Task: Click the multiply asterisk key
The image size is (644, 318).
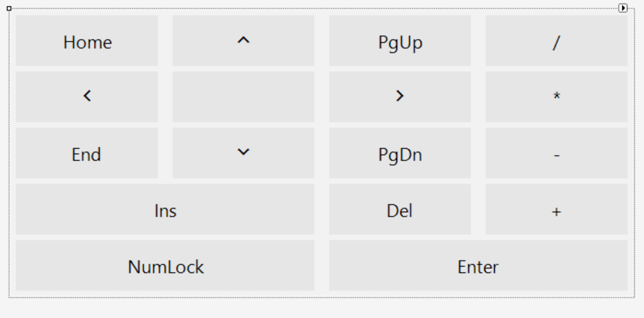Action: pos(556,97)
